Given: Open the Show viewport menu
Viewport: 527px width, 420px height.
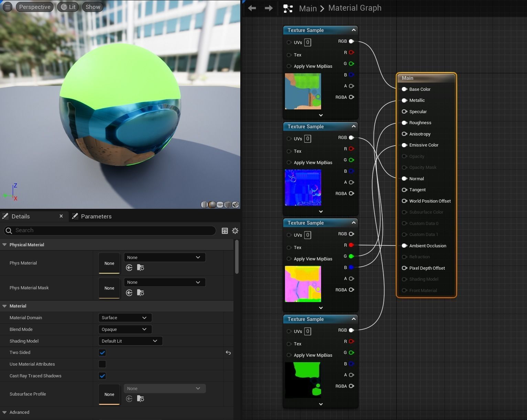Looking at the screenshot, I should point(93,7).
